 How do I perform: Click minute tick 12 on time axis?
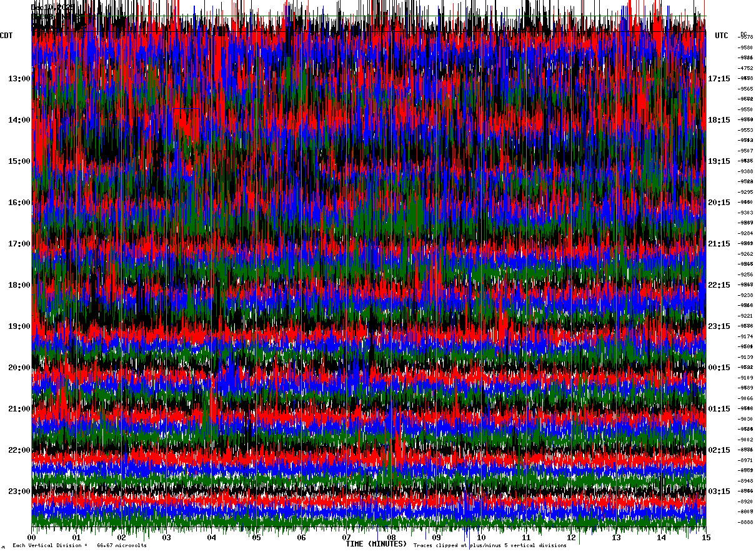tap(571, 537)
